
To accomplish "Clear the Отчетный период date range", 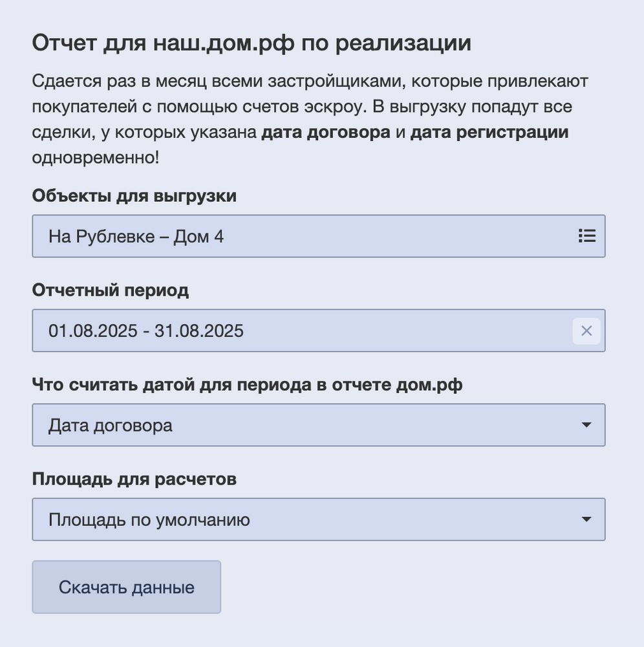I will 586,331.
